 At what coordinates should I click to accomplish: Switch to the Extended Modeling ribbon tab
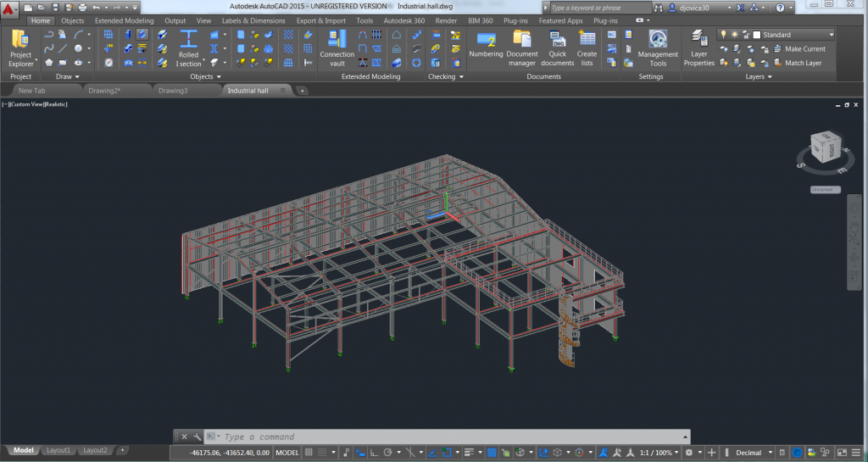(x=124, y=20)
